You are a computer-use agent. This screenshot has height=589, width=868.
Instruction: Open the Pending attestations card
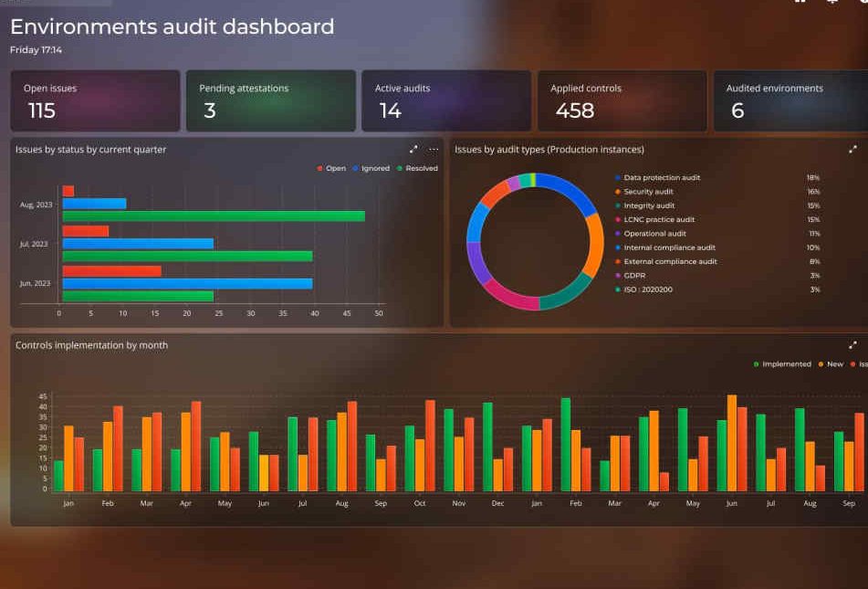[271, 100]
